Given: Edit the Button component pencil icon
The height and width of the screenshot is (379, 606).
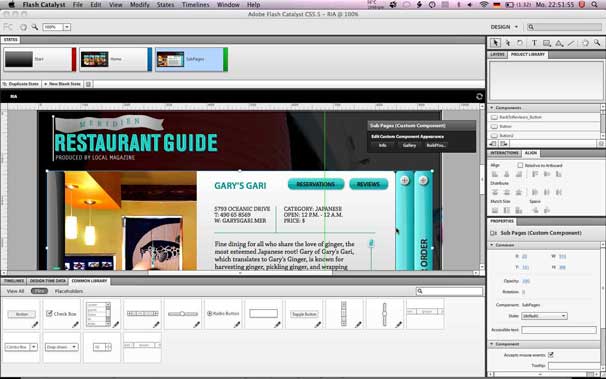Looking at the screenshot, I should (35, 325).
